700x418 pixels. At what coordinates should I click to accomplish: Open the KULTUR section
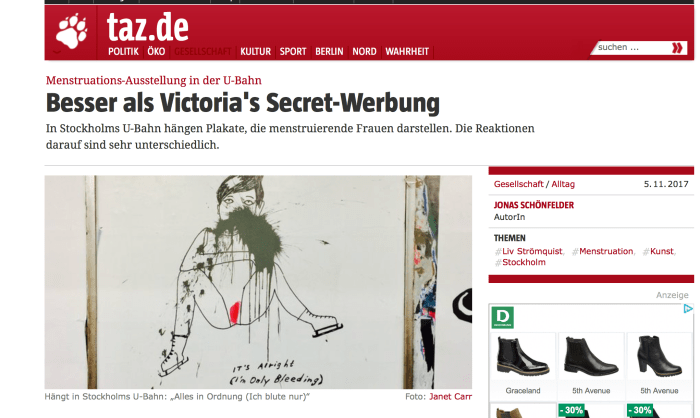pyautogui.click(x=255, y=51)
